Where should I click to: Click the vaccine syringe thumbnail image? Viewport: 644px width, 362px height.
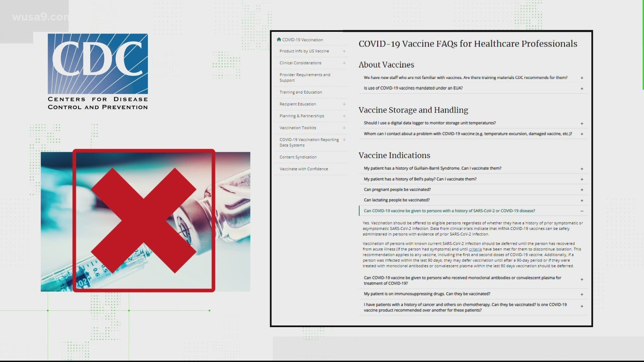145,220
